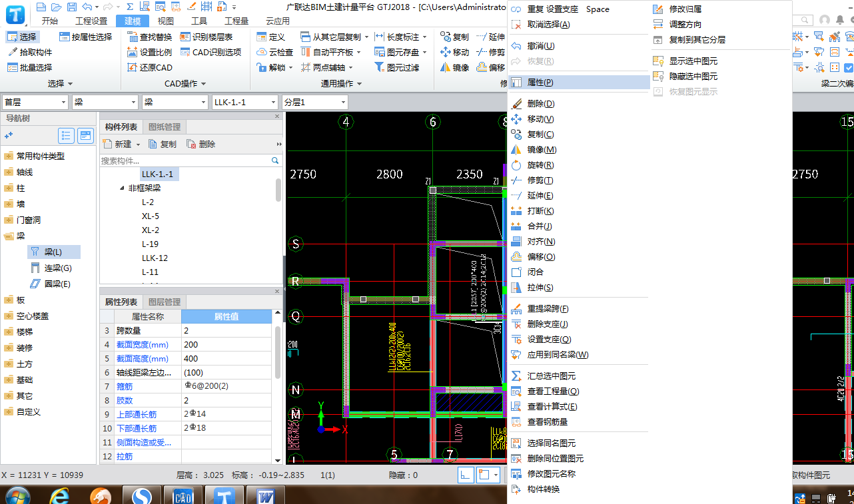
Task: Click the property list vertical scrollbar
Action: tap(277, 353)
